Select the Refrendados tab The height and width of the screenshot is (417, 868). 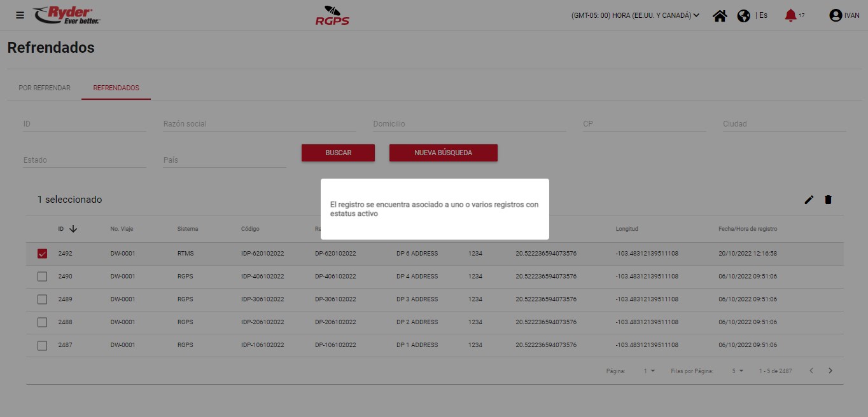click(116, 88)
